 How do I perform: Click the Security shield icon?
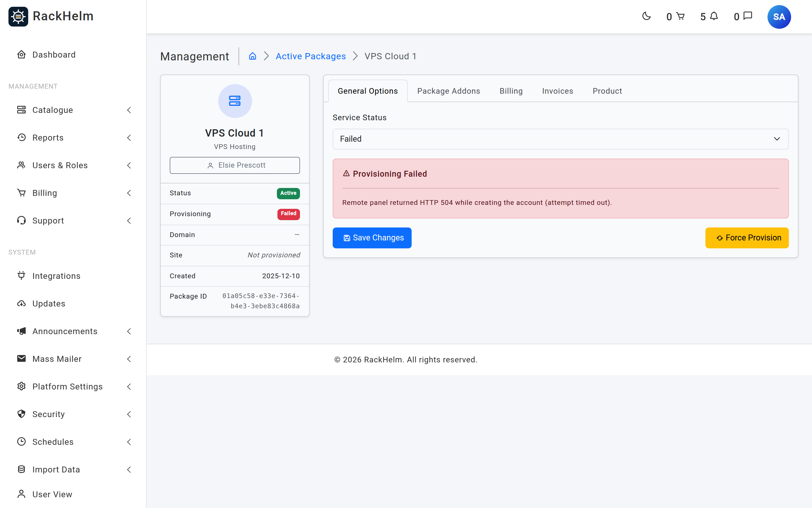[x=21, y=414]
